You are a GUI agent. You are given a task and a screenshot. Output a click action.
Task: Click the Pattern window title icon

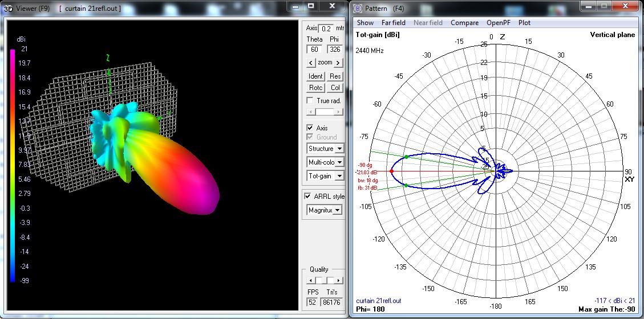tap(358, 9)
